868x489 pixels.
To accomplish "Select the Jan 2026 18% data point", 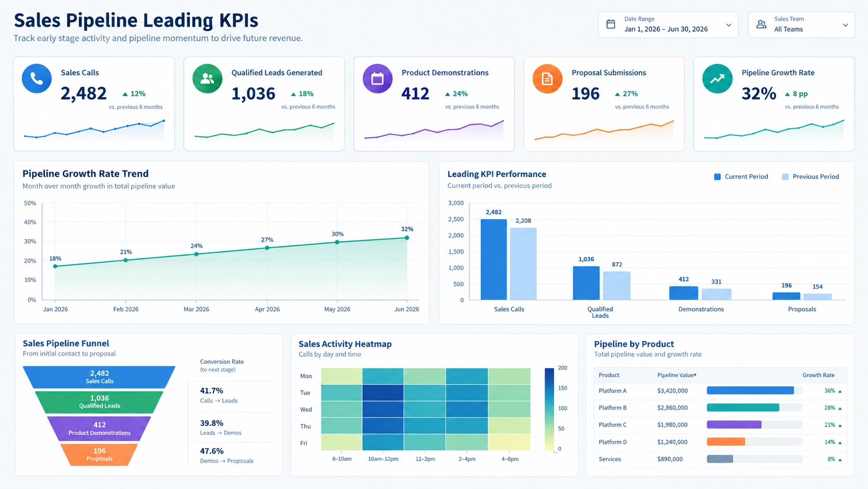I will [56, 267].
